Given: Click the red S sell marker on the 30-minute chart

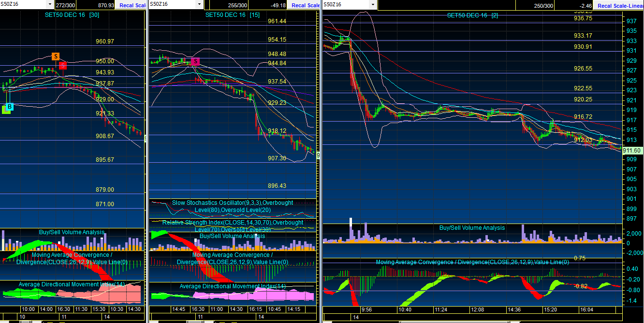Looking at the screenshot, I should click(x=63, y=65).
